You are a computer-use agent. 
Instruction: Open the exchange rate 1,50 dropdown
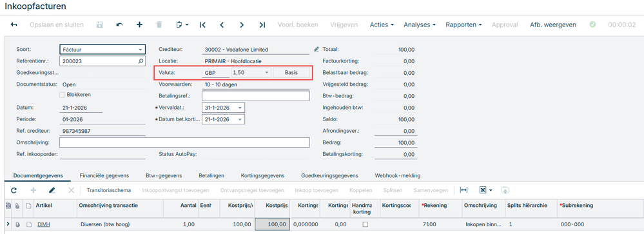267,73
